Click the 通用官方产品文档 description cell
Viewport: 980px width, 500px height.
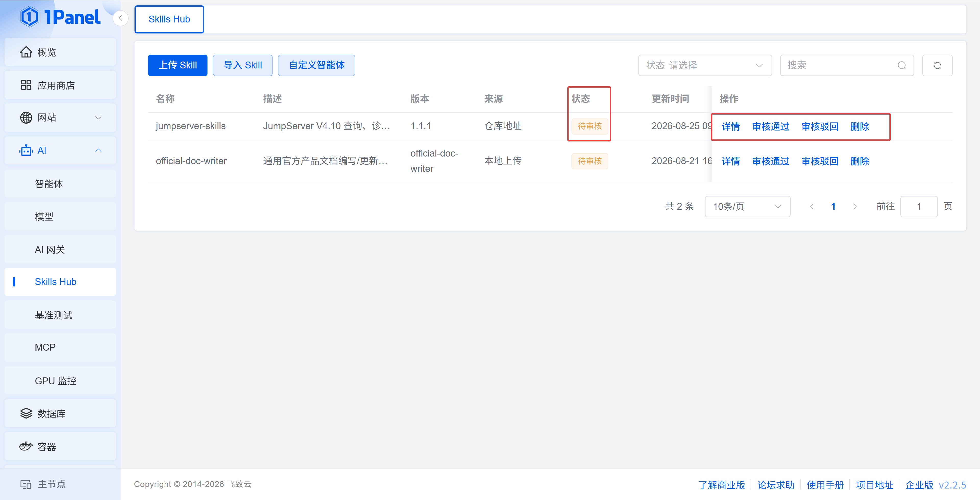pyautogui.click(x=325, y=161)
